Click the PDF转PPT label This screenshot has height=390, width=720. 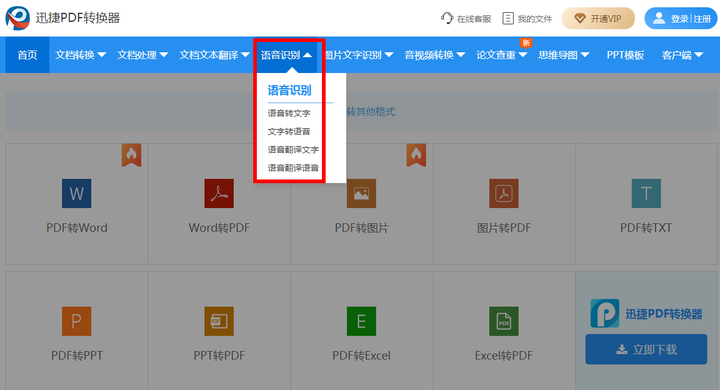tap(77, 356)
